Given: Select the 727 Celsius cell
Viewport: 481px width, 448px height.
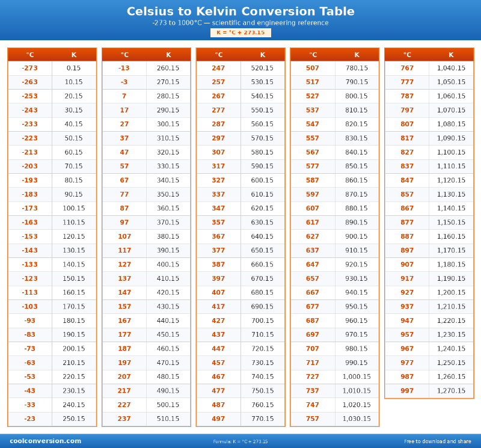Looking at the screenshot, I should point(313,377).
